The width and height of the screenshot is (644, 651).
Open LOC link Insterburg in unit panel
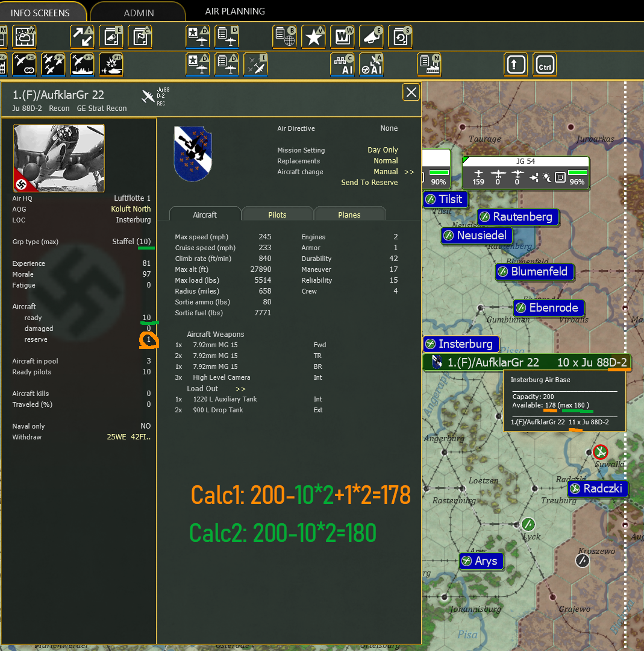point(133,219)
